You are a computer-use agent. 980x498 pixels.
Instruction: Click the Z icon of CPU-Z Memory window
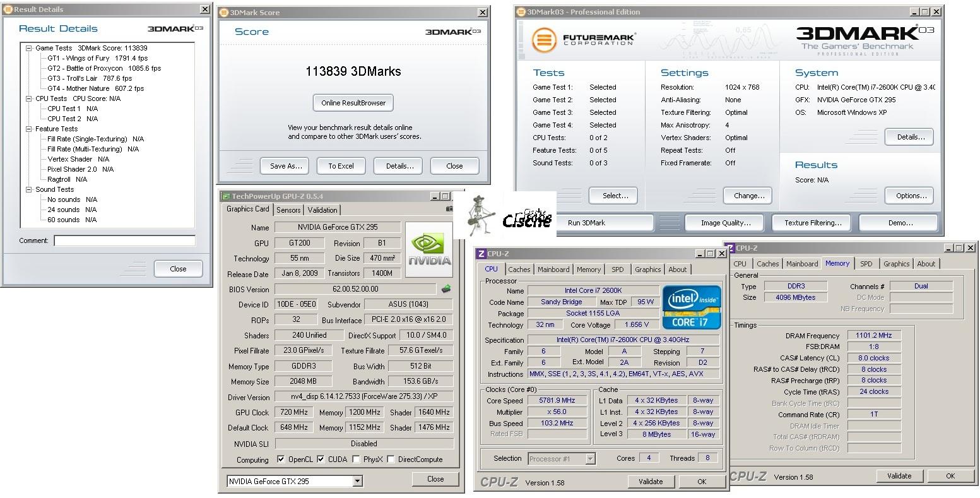click(x=729, y=248)
